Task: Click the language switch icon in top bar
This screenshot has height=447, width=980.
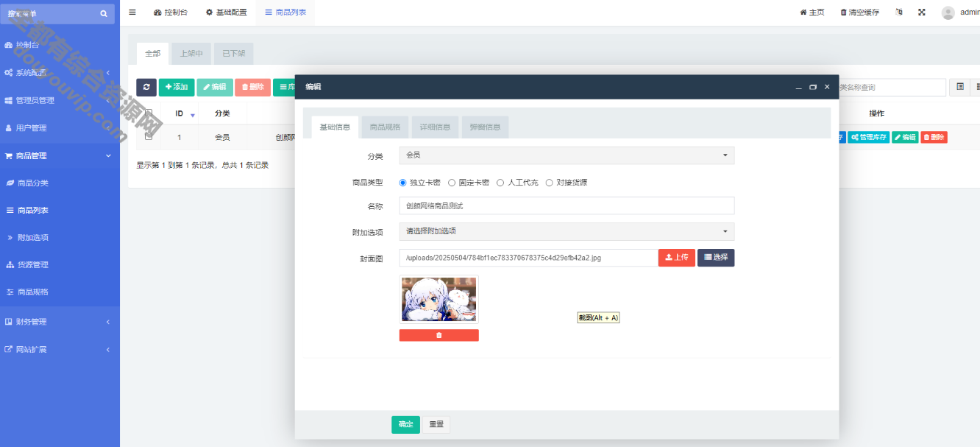Action: coord(899,13)
